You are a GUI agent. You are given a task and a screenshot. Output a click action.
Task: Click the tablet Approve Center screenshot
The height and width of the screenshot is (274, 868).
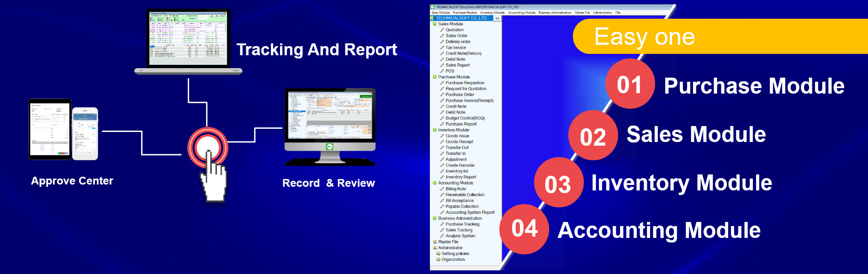point(50,129)
